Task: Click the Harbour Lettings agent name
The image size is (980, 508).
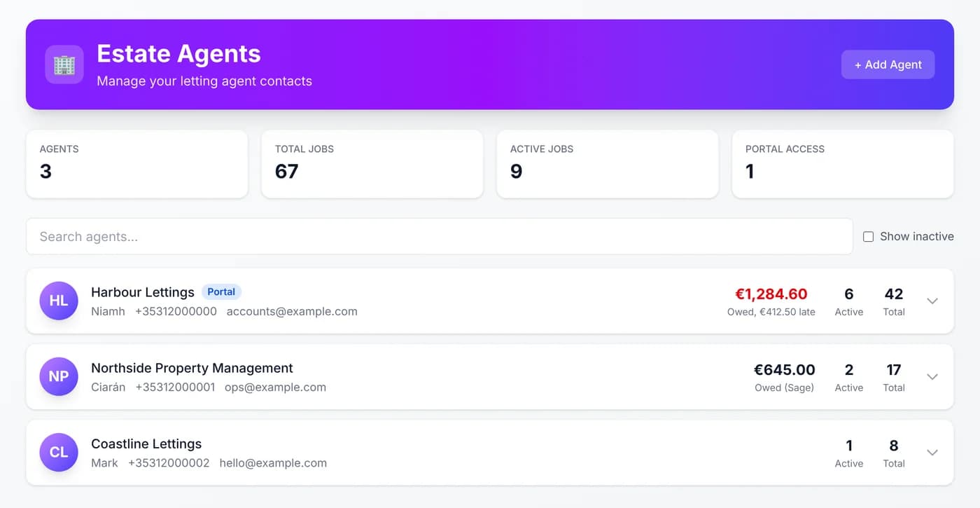Action: click(143, 292)
